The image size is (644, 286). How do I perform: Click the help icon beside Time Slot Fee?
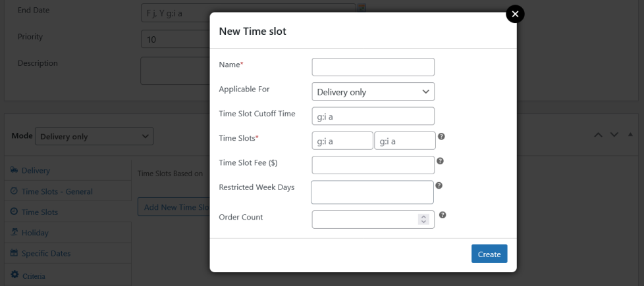point(439,160)
